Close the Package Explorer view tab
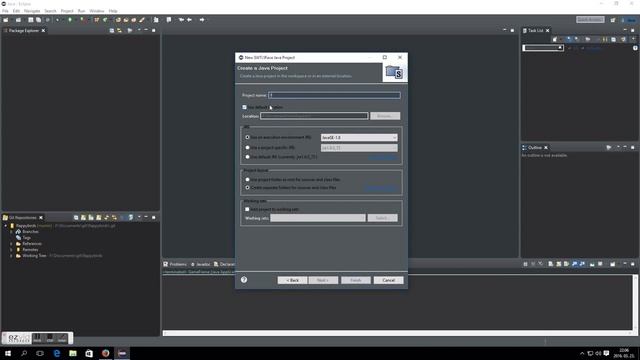640x360 pixels. (x=43, y=31)
